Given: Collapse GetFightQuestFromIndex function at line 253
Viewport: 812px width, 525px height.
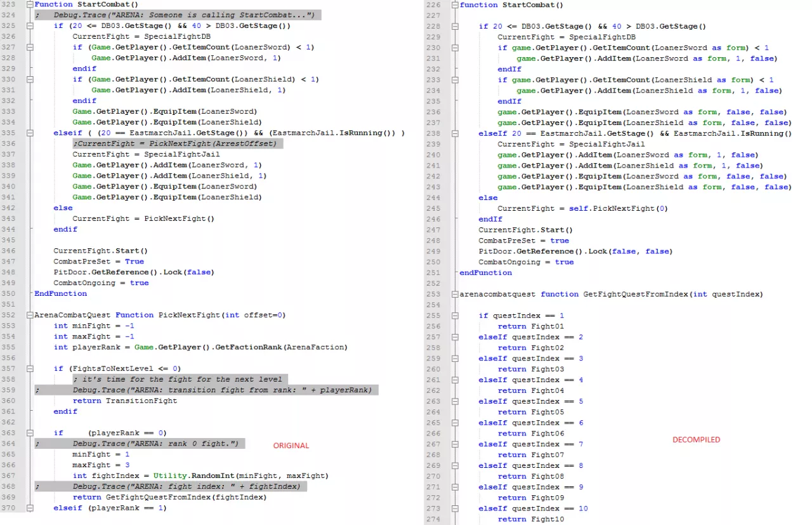Looking at the screenshot, I should tap(455, 295).
